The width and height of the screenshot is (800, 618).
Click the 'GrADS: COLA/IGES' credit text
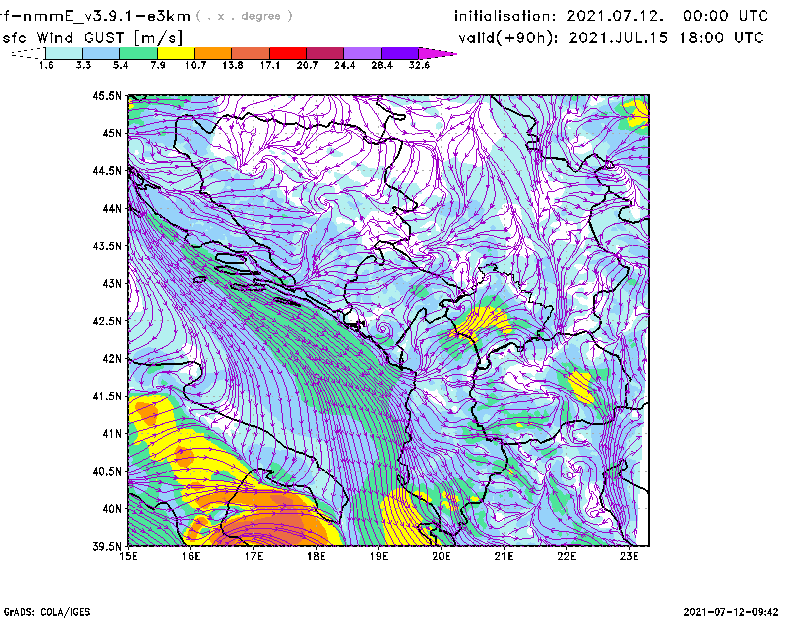[47, 612]
